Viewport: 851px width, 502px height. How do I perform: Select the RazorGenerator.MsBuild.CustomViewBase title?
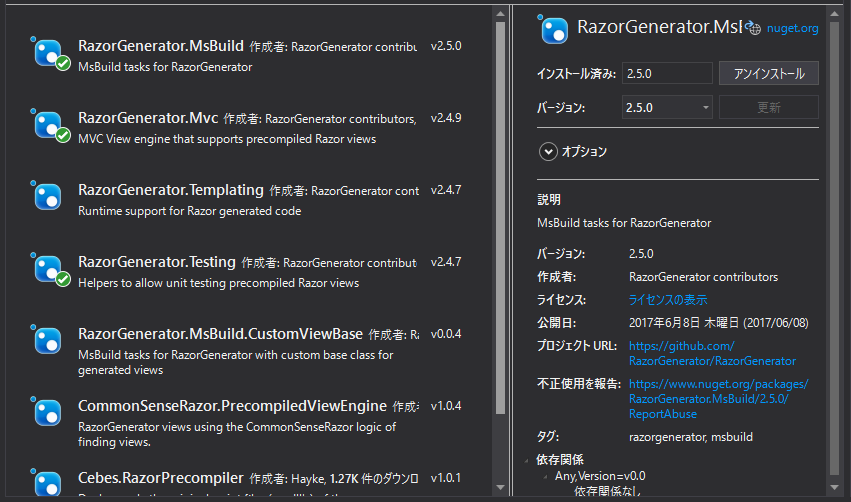coord(220,334)
